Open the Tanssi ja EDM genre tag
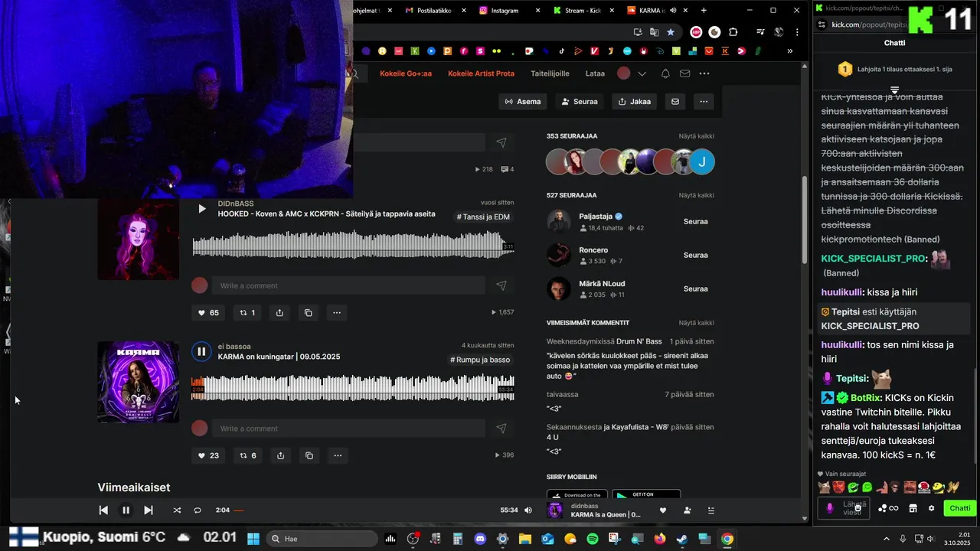 [x=483, y=217]
